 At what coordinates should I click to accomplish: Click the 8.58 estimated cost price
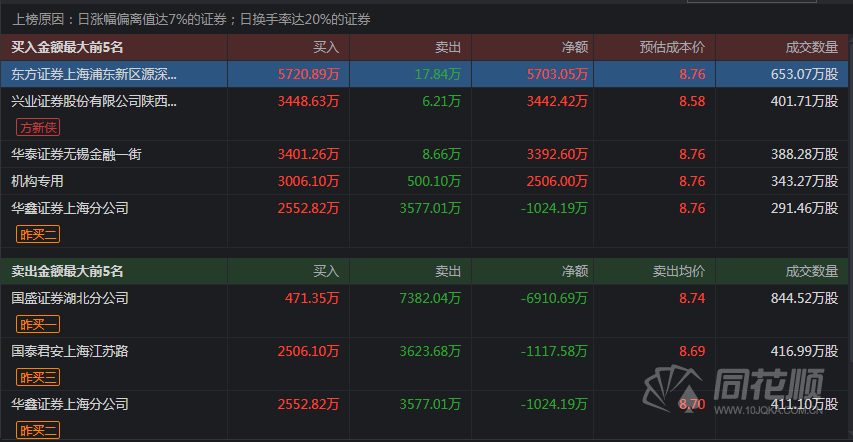click(692, 101)
